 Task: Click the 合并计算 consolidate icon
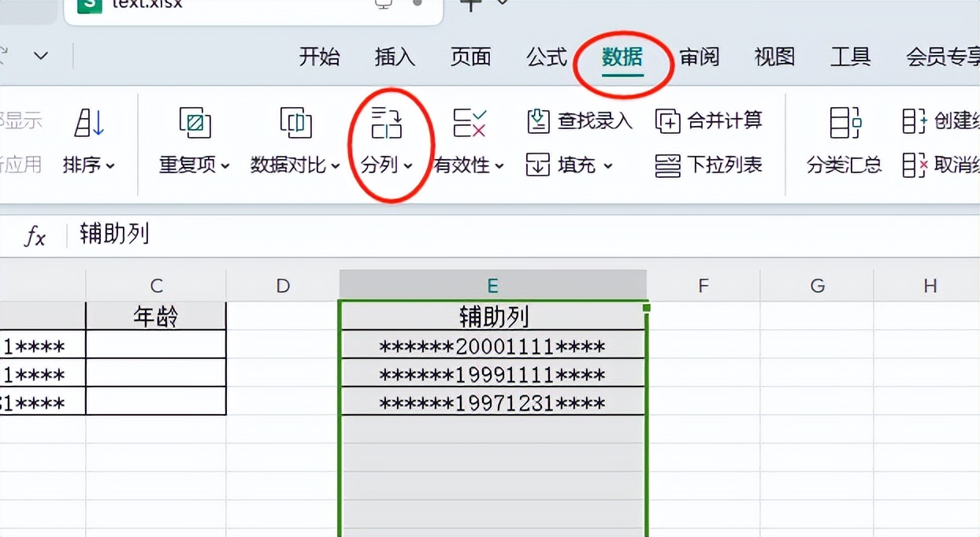(668, 120)
